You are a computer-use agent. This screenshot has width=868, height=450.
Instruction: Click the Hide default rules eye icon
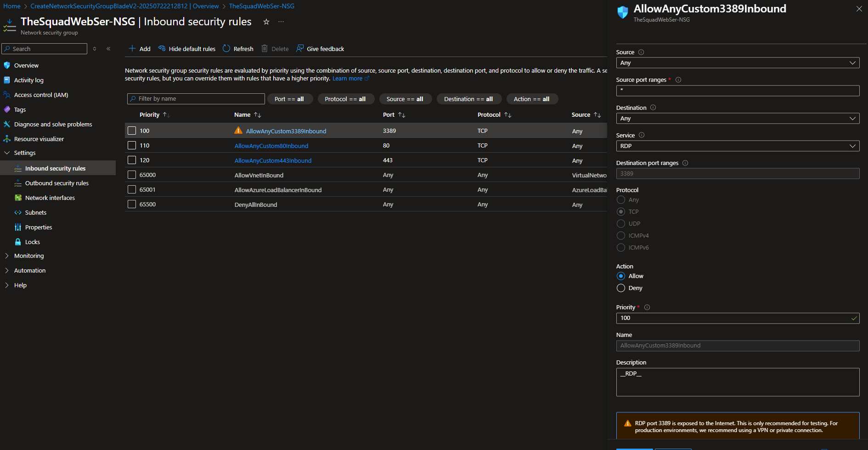click(162, 48)
